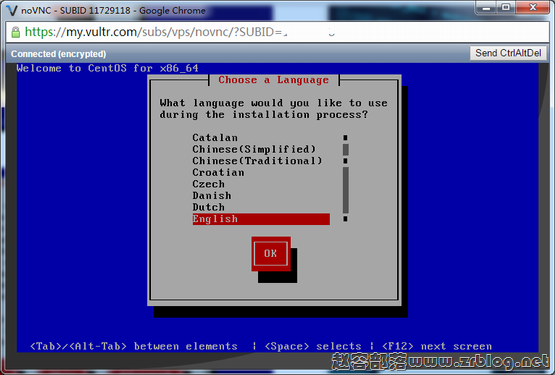Image resolution: width=555 pixels, height=375 pixels.
Task: Maximize the noVNC Chrome window
Action: click(x=506, y=7)
